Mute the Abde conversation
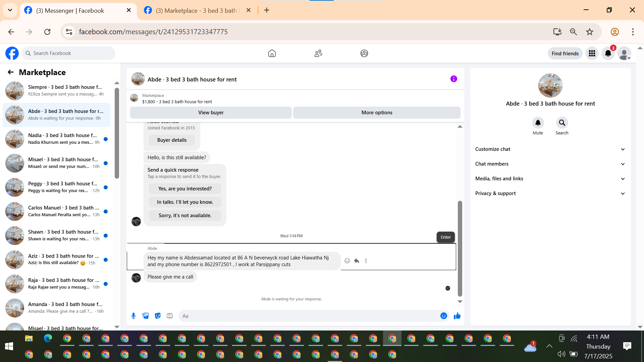Image resolution: width=644 pixels, height=362 pixels. (x=538, y=123)
